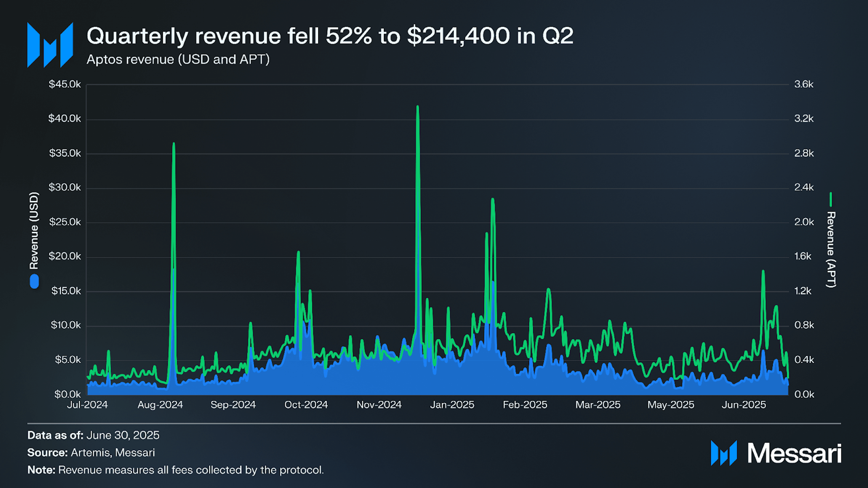Click the Source: Artemis, Messari text

pos(91,452)
